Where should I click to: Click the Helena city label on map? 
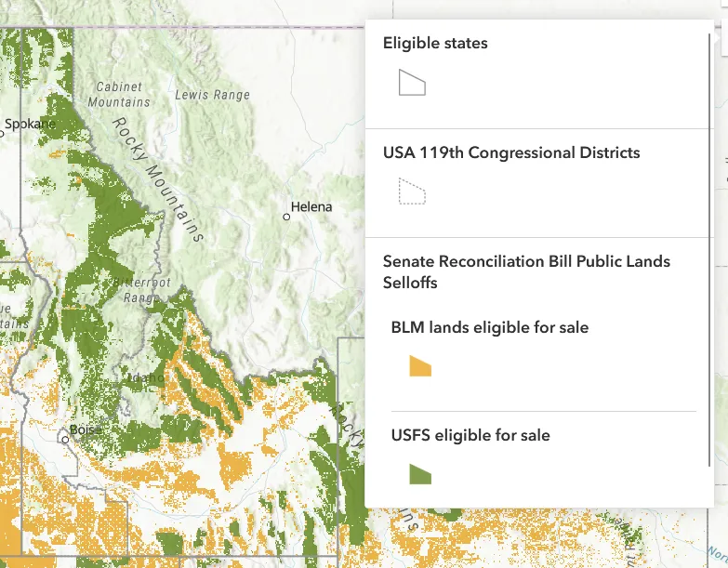(x=311, y=207)
